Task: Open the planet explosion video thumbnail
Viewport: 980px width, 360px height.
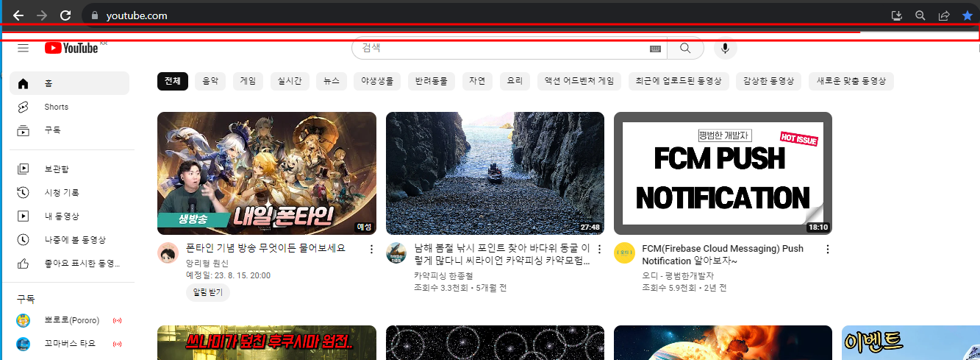Action: click(x=723, y=343)
